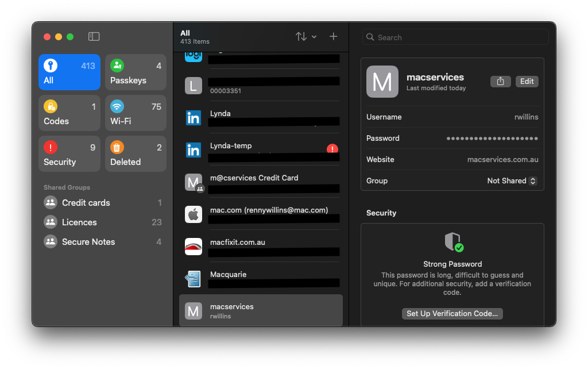Viewport: 588px width, 369px height.
Task: Open the Credit cards shared group
Action: pos(102,203)
